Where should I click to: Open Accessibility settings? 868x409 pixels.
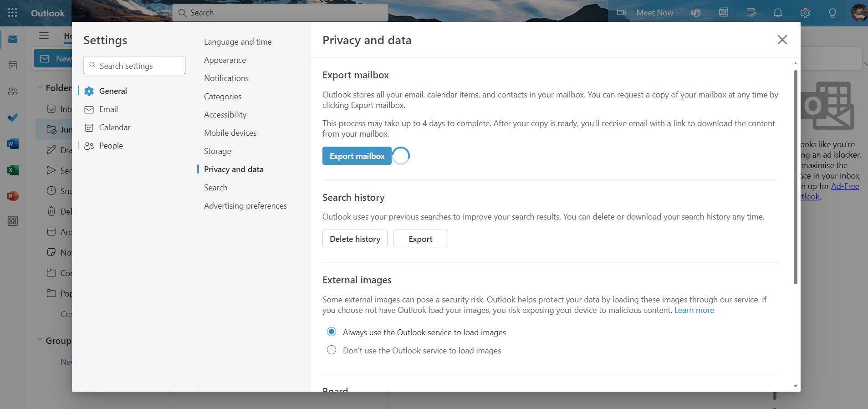(225, 115)
